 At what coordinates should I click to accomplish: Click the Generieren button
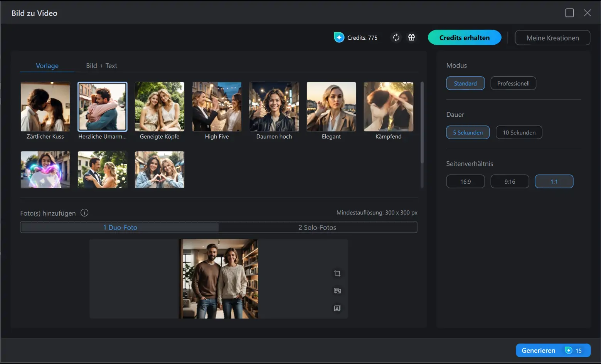553,350
